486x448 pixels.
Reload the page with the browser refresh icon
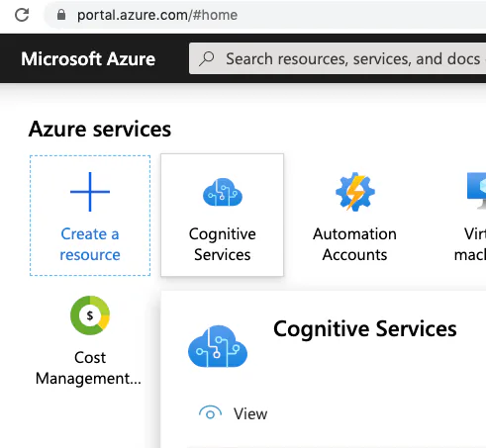22,15
